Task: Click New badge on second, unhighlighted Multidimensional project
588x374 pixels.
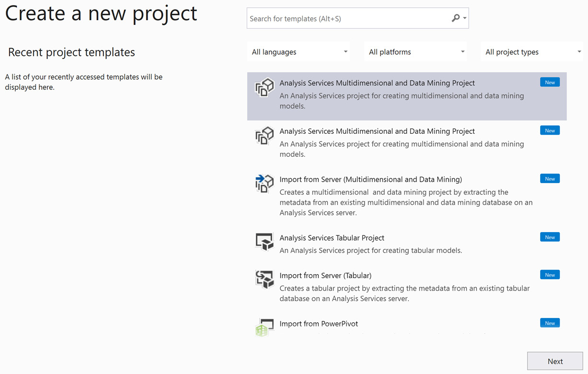Action: tap(550, 130)
